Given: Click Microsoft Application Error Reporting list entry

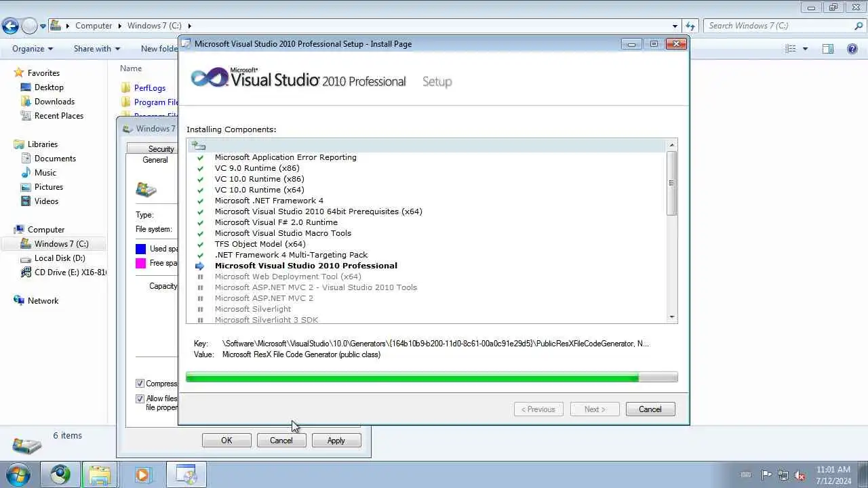Looking at the screenshot, I should (285, 157).
